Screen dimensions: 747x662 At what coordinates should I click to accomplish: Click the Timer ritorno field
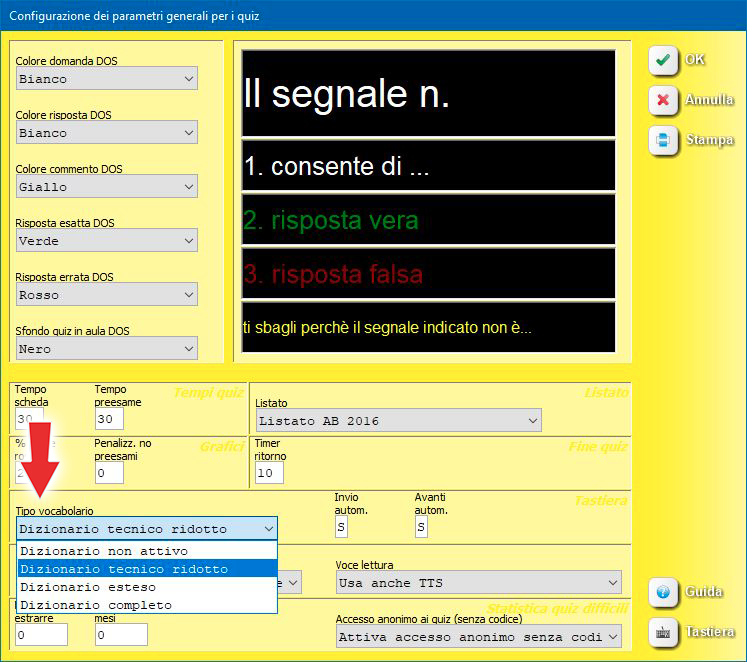(269, 473)
